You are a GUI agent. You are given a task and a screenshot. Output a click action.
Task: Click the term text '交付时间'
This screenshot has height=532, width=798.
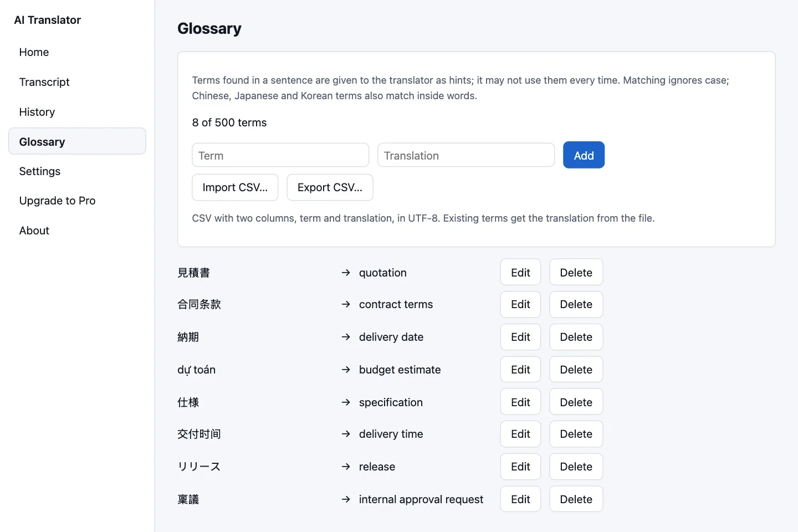tap(199, 434)
